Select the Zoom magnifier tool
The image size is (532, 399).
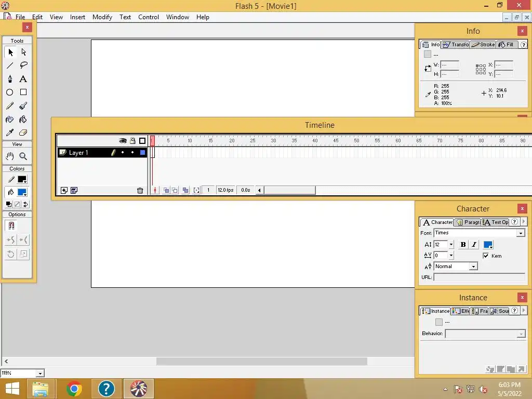pyautogui.click(x=23, y=156)
